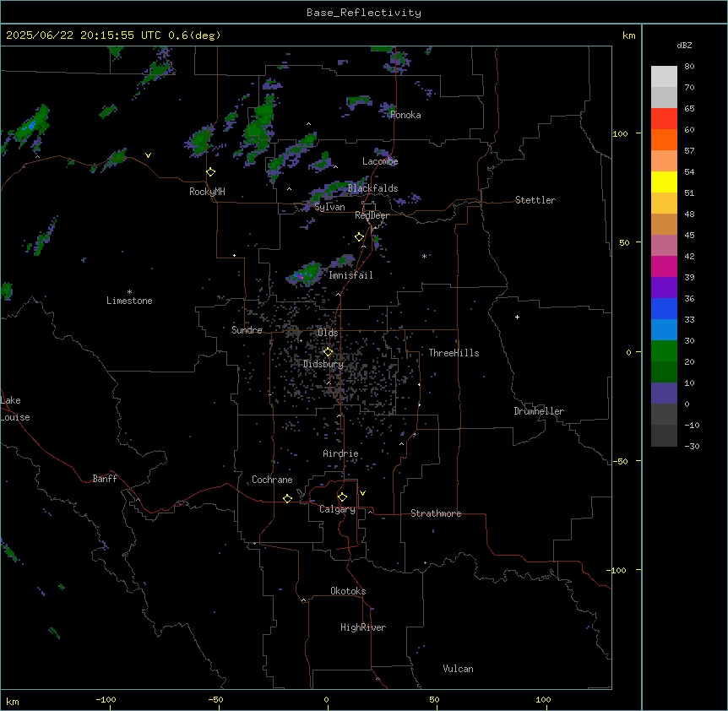Select the asterisk marker above the Limestone label
728x711 pixels.
point(129,292)
